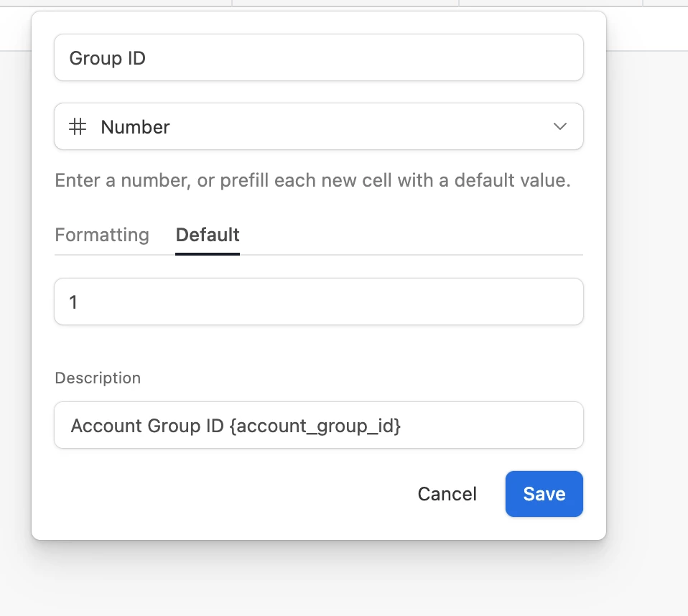Viewport: 688px width, 616px height.
Task: Click the Description label
Action: (x=98, y=378)
